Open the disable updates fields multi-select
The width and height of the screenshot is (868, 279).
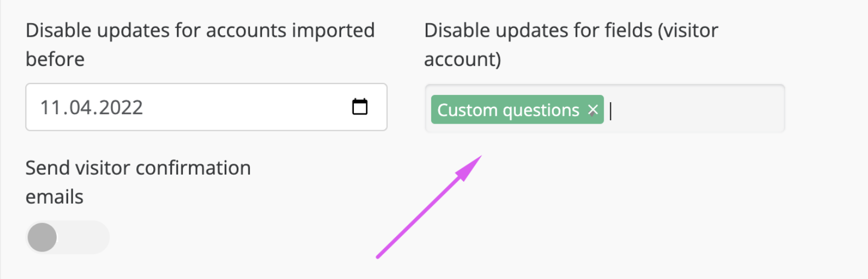click(x=605, y=108)
